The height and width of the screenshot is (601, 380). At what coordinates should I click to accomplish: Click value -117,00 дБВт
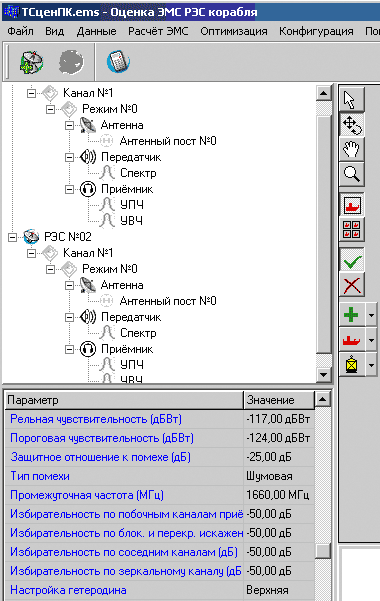coord(278,419)
